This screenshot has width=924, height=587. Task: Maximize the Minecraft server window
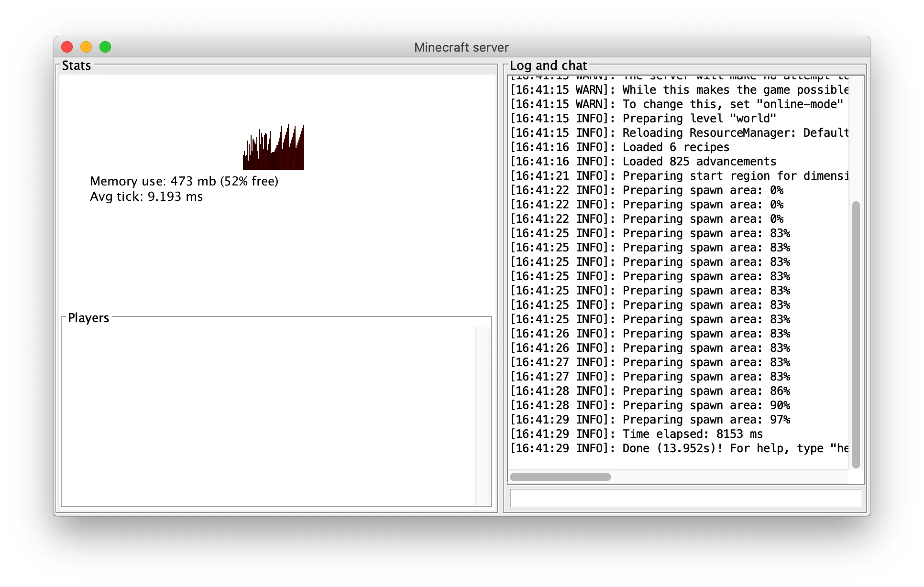(x=105, y=47)
